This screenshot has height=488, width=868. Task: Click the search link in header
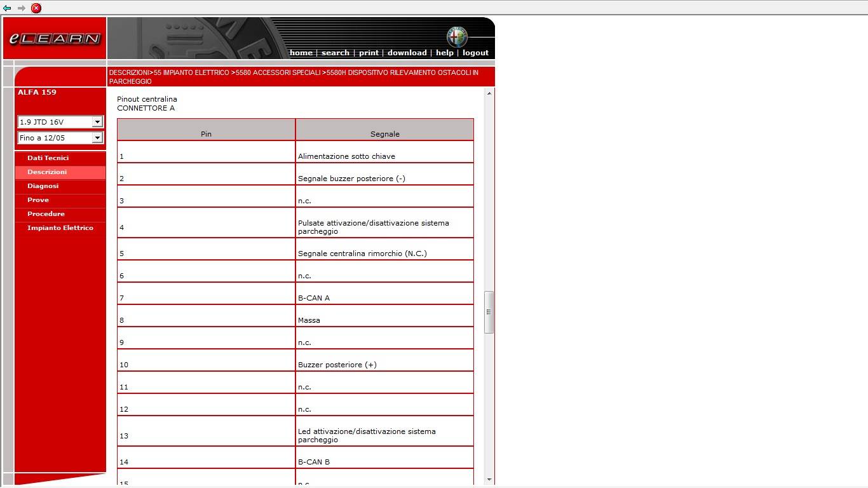[335, 53]
